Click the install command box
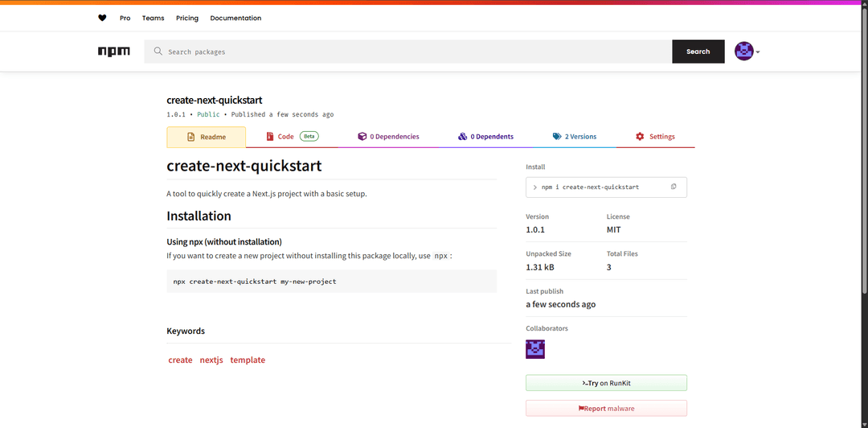The width and height of the screenshot is (868, 428). pos(606,187)
